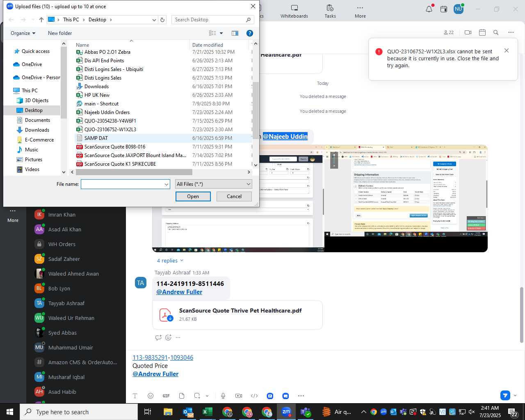This screenshot has width=525, height=420.
Task: Open the All Files type dropdown
Action: point(213,184)
